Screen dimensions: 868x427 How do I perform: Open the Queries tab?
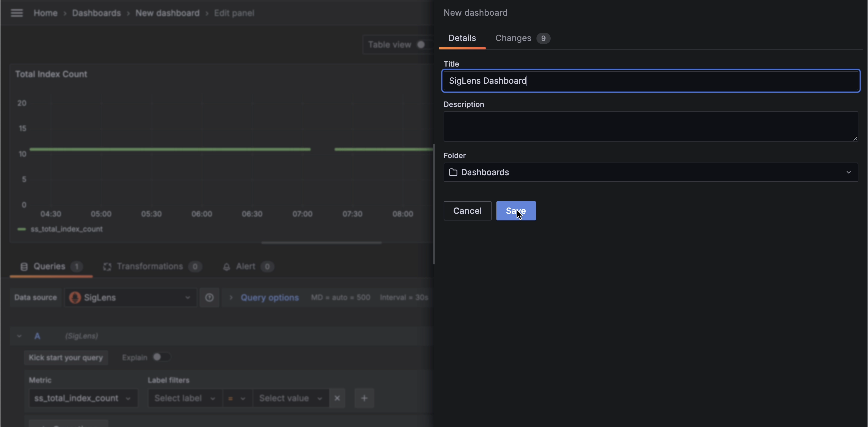51,267
